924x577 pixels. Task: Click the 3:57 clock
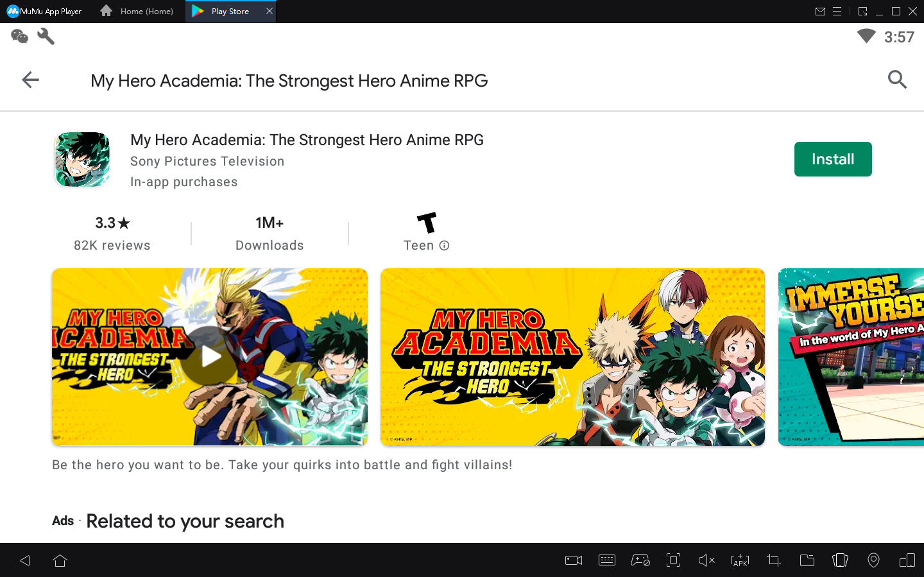tap(899, 37)
